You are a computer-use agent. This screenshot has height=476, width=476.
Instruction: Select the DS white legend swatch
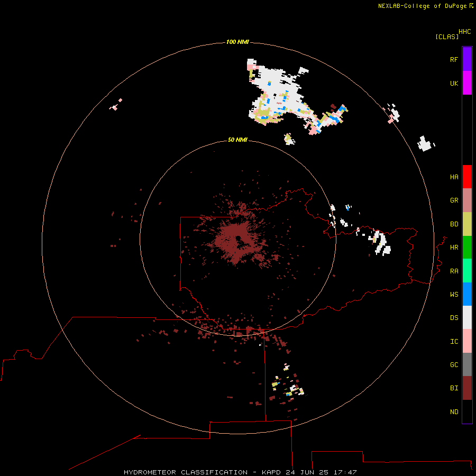[467, 317]
